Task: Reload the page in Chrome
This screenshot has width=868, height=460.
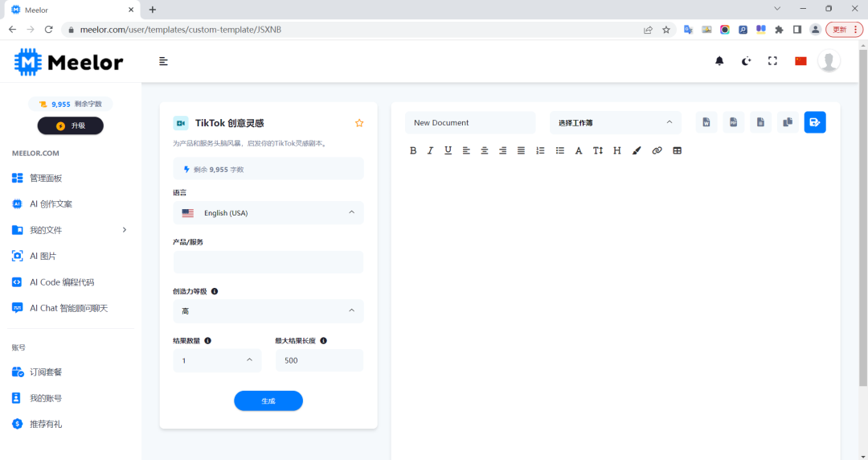Action: tap(49, 30)
